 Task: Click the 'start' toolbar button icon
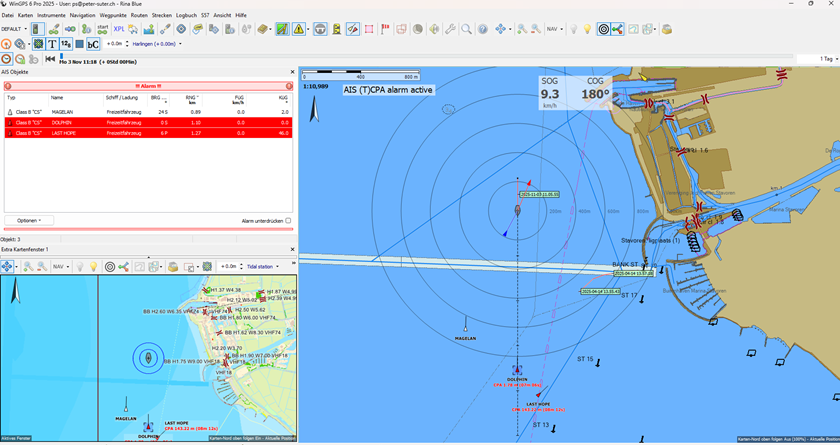click(102, 29)
